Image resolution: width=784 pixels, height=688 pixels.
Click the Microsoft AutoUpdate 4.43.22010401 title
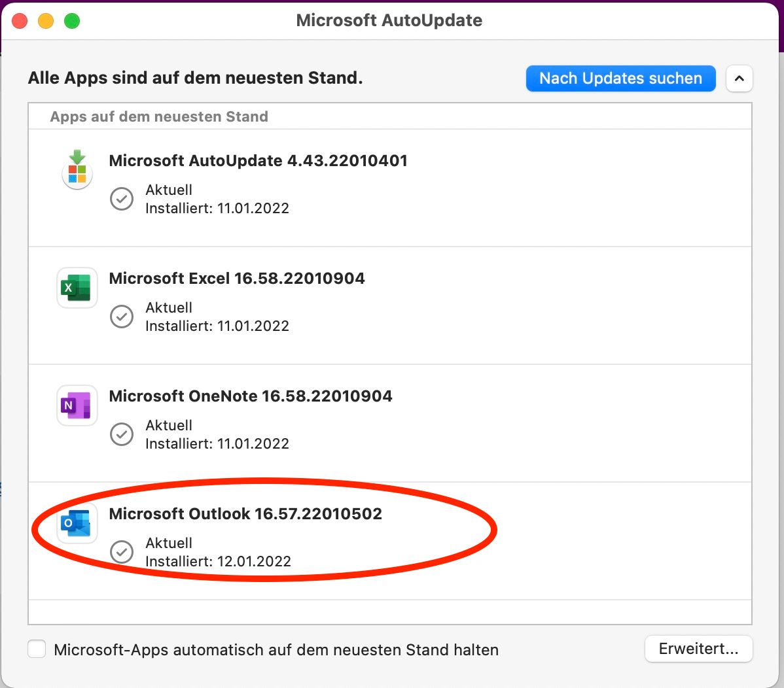pos(258,161)
